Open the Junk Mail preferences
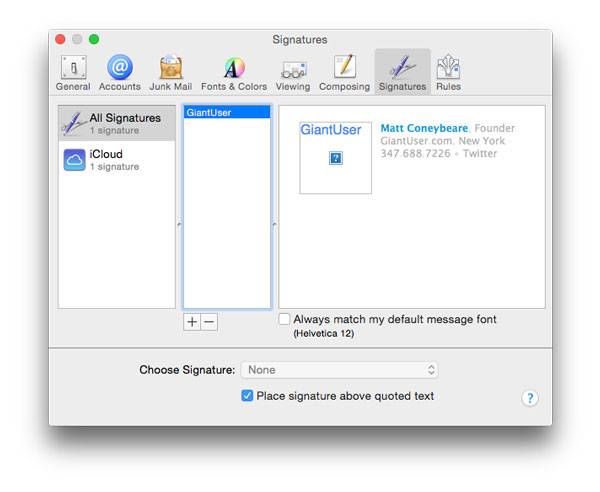Viewport: 600px width, 492px height. (x=170, y=72)
